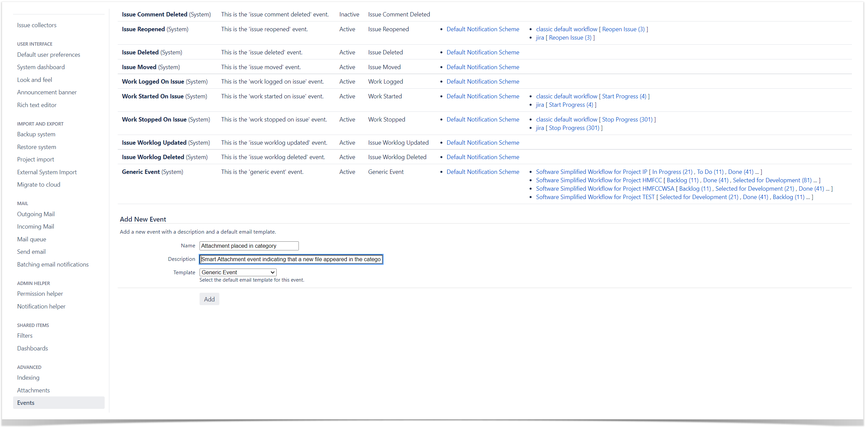868x429 pixels.
Task: Go to System dashboard settings
Action: 41,67
